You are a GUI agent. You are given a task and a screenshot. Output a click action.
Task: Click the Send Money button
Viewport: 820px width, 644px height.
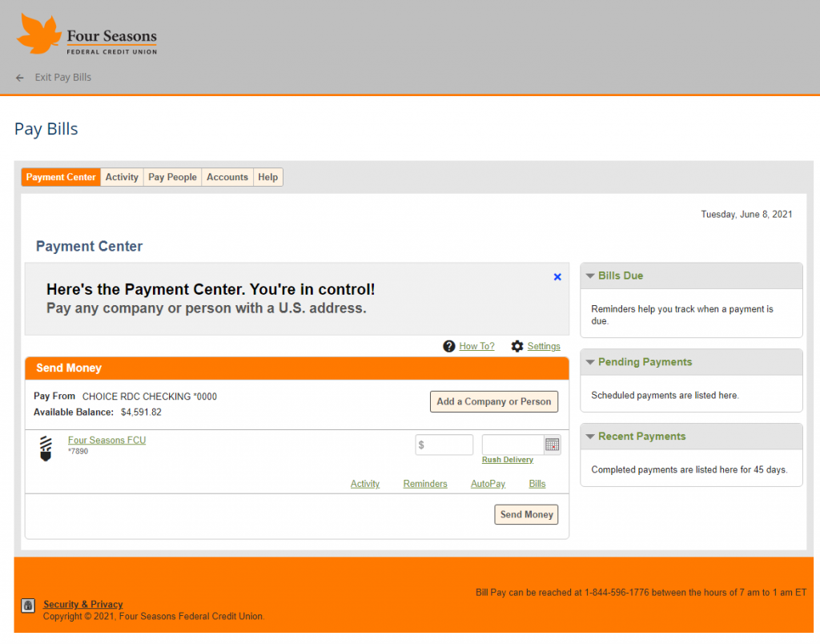pyautogui.click(x=527, y=515)
